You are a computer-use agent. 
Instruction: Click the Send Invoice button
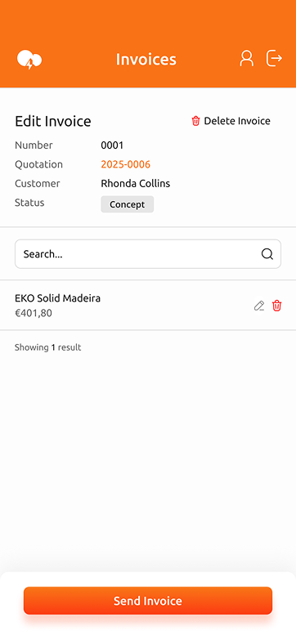148,601
